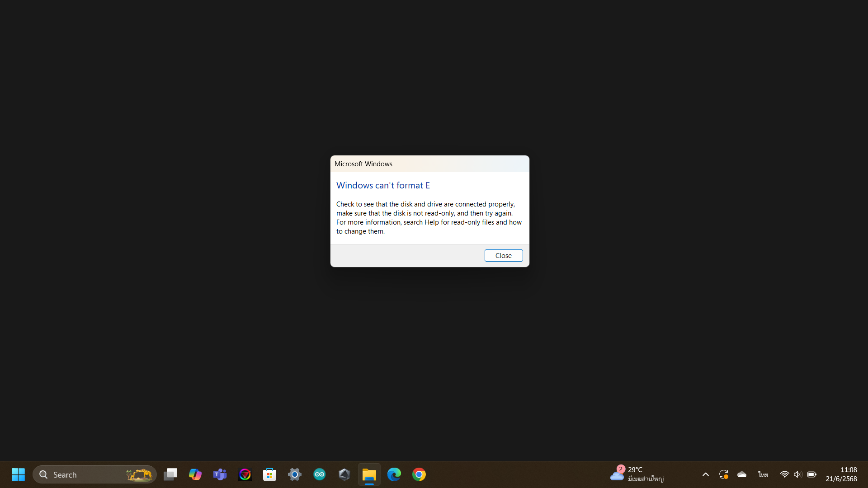Click the taskbar Search box
Viewport: 868px width, 488px height.
[x=94, y=474]
